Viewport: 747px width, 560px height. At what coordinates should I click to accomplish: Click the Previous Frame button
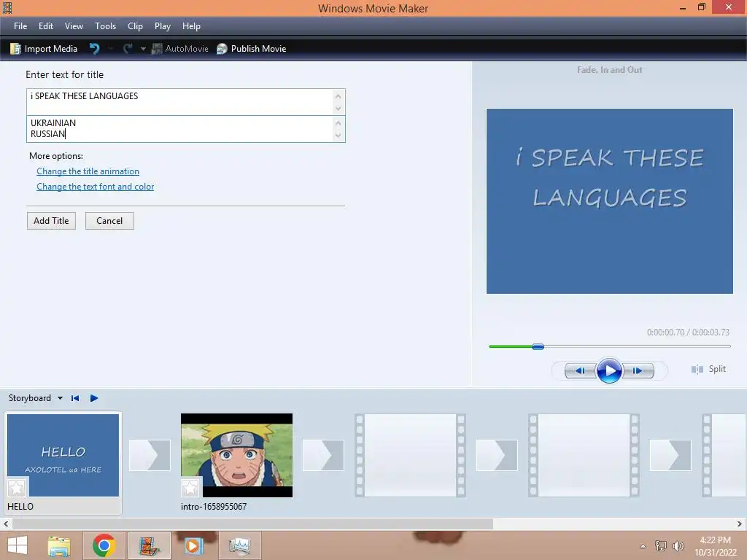(580, 370)
